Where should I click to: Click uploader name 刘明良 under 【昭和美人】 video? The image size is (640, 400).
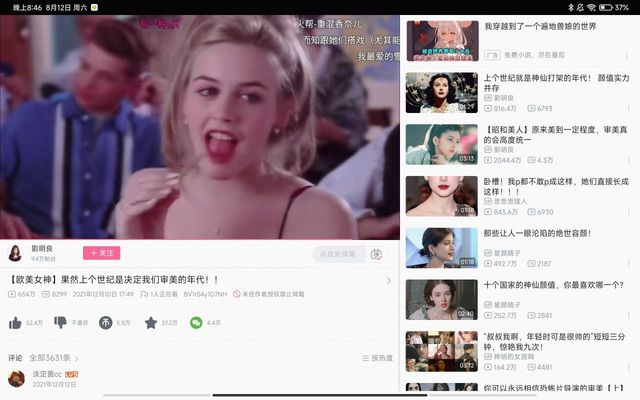coord(503,150)
